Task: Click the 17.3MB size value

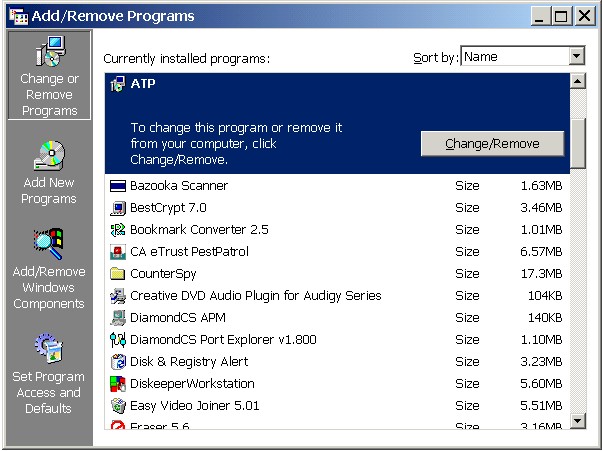Action: point(541,274)
